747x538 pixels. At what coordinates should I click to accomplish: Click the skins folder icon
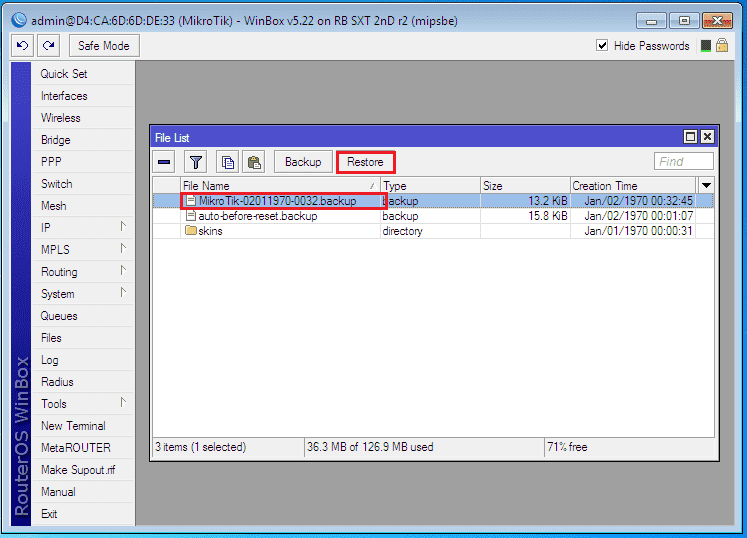(x=190, y=231)
